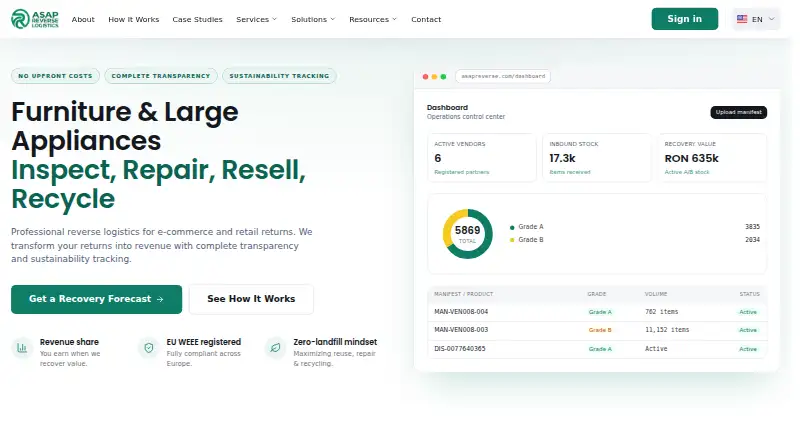This screenshot has height=440, width=800.
Task: Click the Zero-landfill mindset leaf icon
Action: coord(275,348)
